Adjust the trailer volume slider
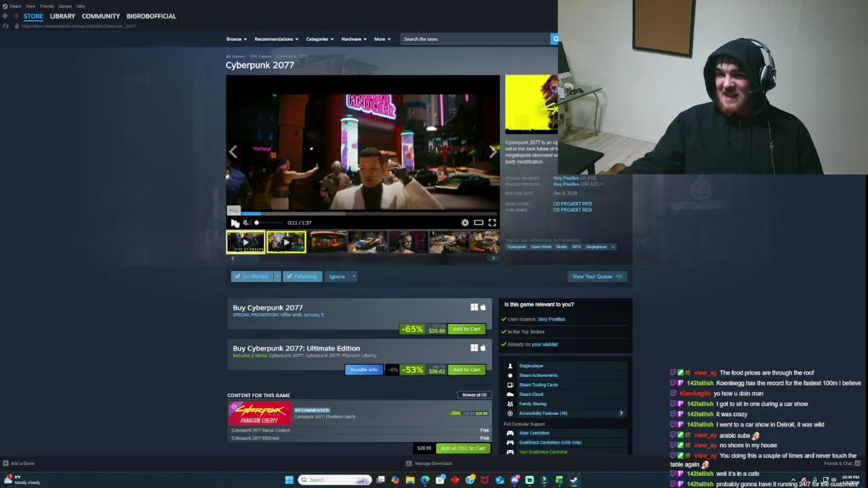This screenshot has height=488, width=868. [268, 222]
